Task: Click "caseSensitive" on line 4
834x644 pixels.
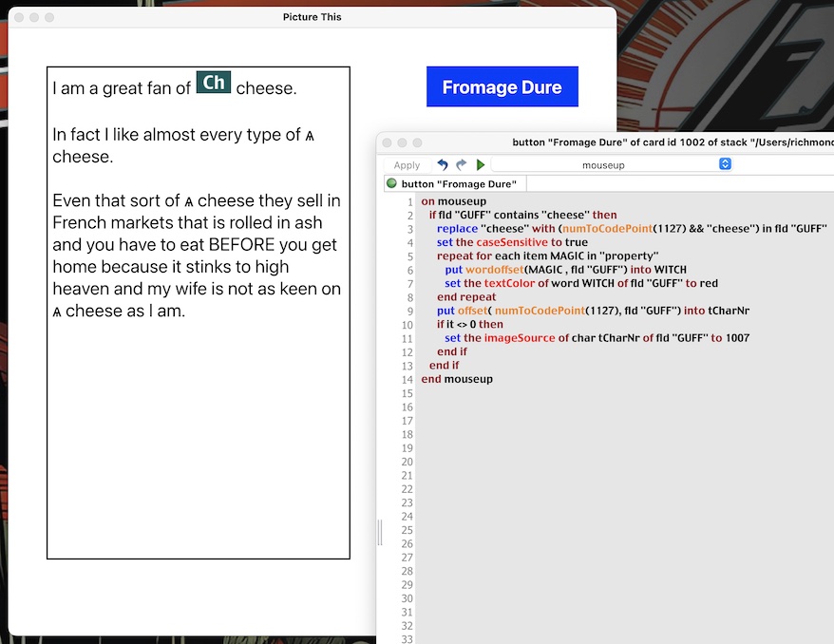Action: click(512, 242)
